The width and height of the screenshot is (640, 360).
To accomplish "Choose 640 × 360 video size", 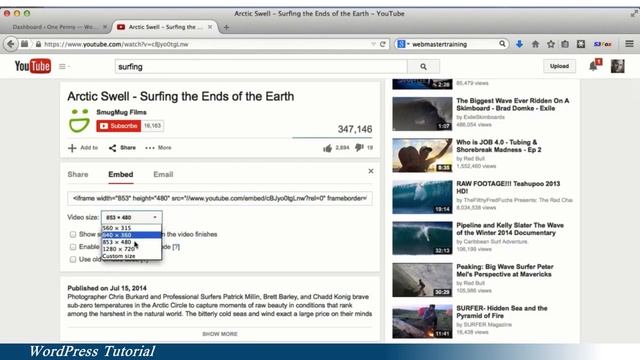I will tap(131, 235).
